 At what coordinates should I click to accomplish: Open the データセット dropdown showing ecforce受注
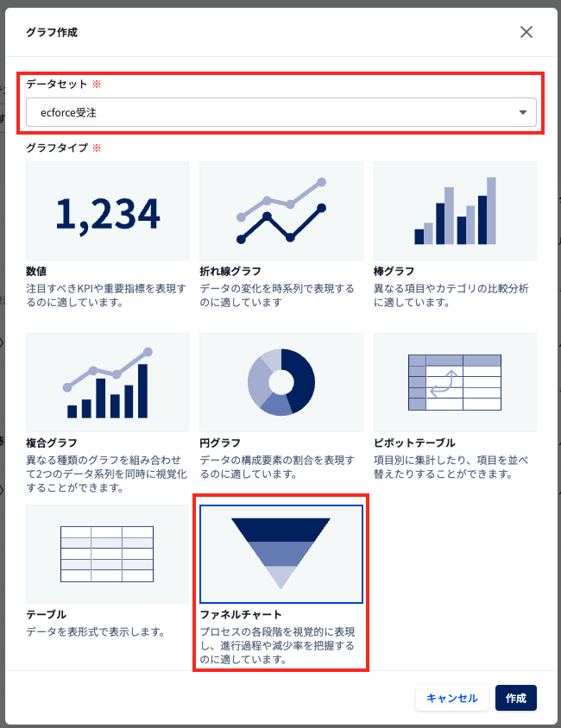(281, 112)
